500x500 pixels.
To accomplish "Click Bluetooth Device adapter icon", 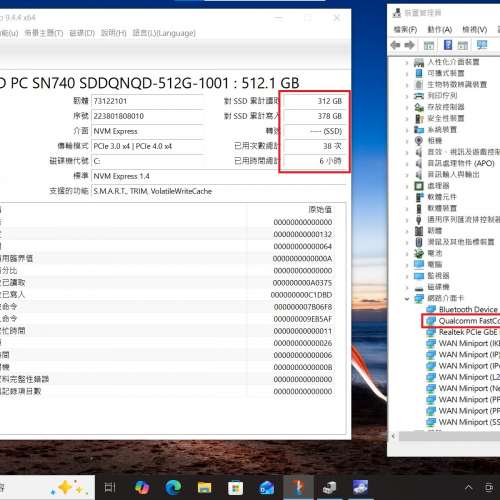I will point(431,309).
